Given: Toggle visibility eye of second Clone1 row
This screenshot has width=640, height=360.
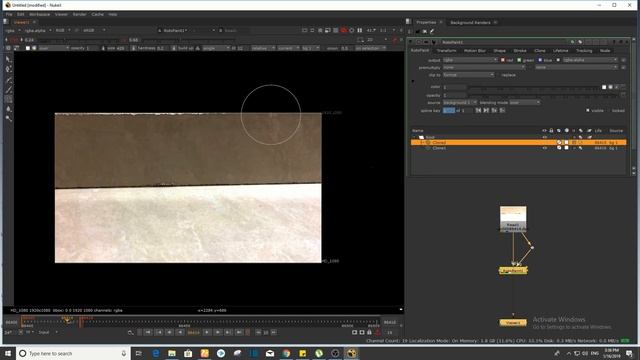Looking at the screenshot, I should coord(544,148).
